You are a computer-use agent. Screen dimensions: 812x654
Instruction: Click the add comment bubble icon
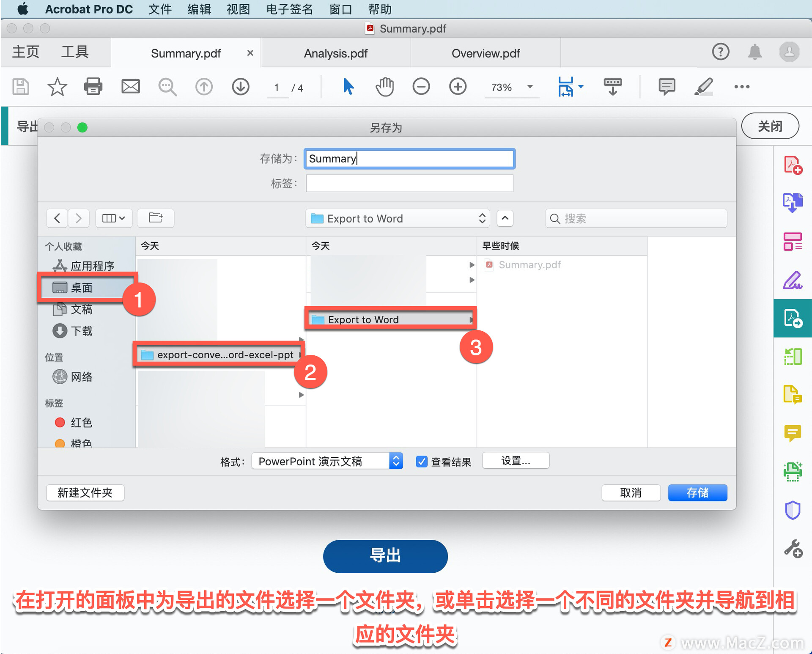(667, 87)
